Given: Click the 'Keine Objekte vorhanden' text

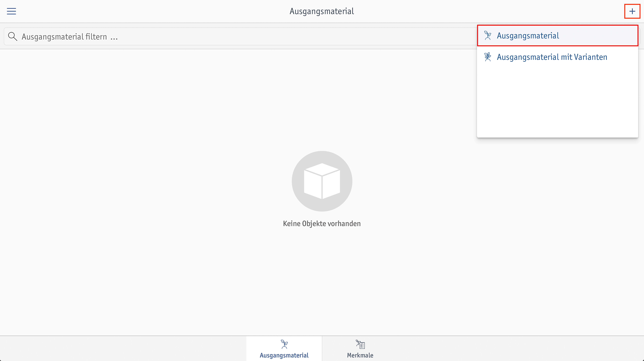Looking at the screenshot, I should pos(322,224).
